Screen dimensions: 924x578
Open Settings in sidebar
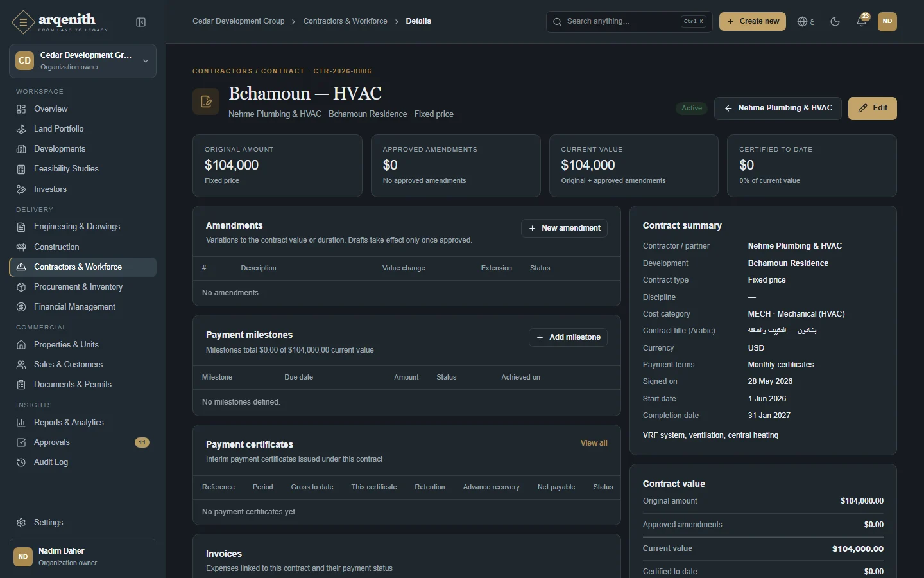[83, 523]
